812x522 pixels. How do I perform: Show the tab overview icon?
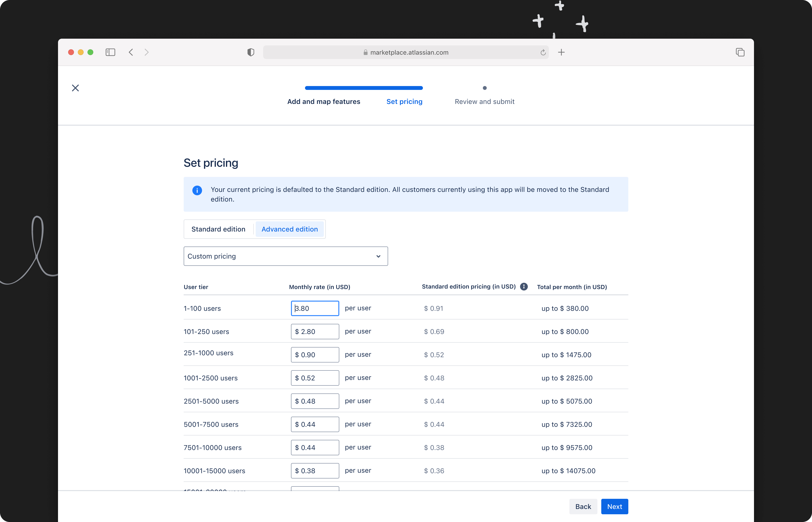tap(740, 52)
